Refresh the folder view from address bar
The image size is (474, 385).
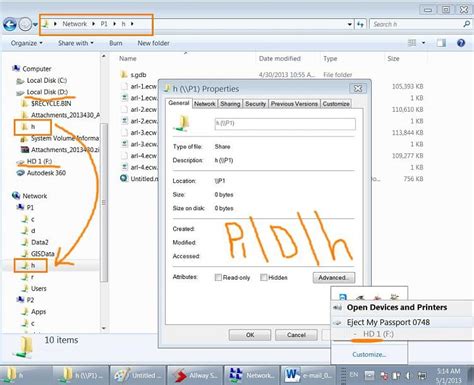pyautogui.click(x=360, y=24)
